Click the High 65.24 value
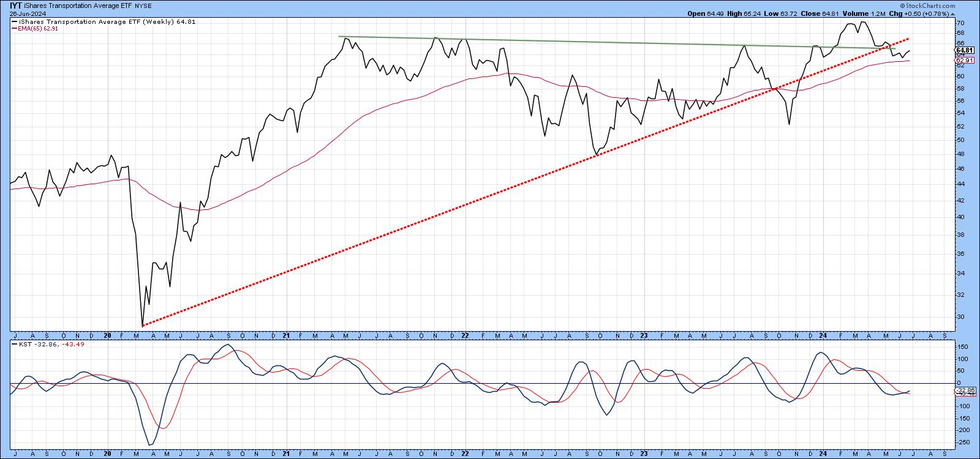The width and height of the screenshot is (980, 459). [744, 13]
